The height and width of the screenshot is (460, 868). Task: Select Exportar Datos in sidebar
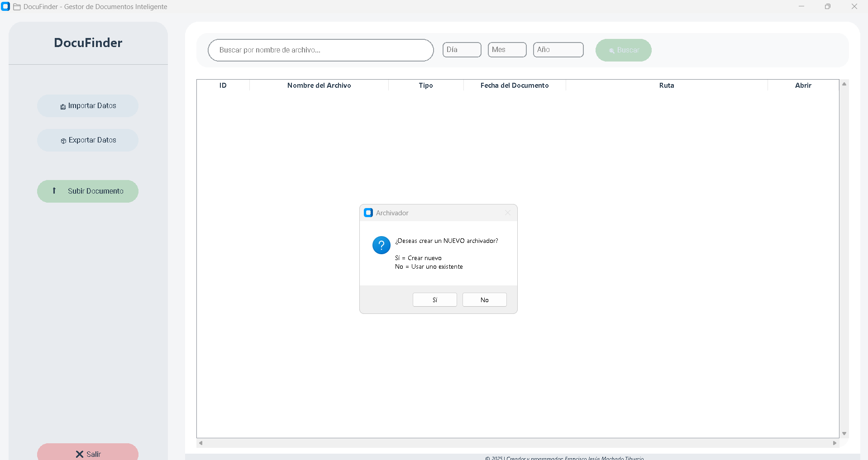point(88,140)
